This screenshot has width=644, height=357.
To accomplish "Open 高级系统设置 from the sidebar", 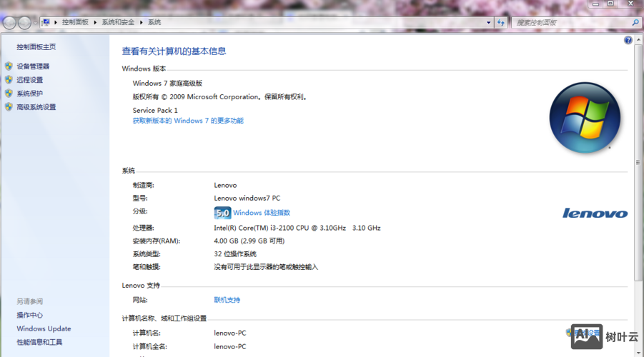I will (36, 107).
